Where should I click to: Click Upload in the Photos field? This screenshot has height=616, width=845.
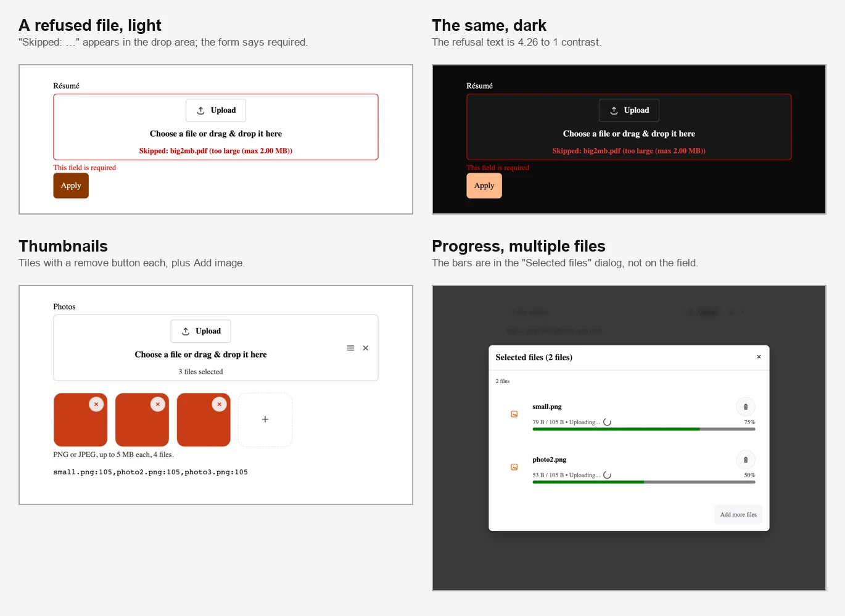click(201, 331)
